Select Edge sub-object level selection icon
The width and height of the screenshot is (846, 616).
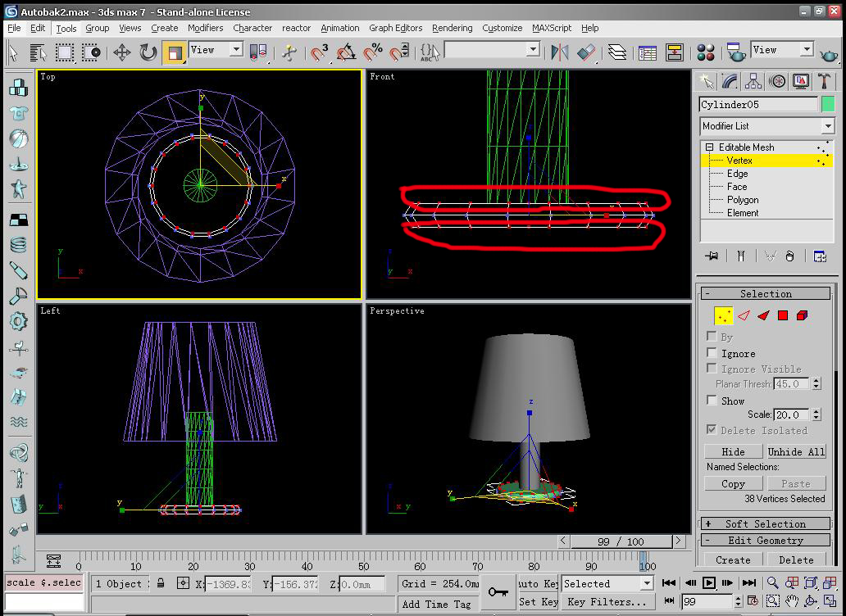pos(744,316)
